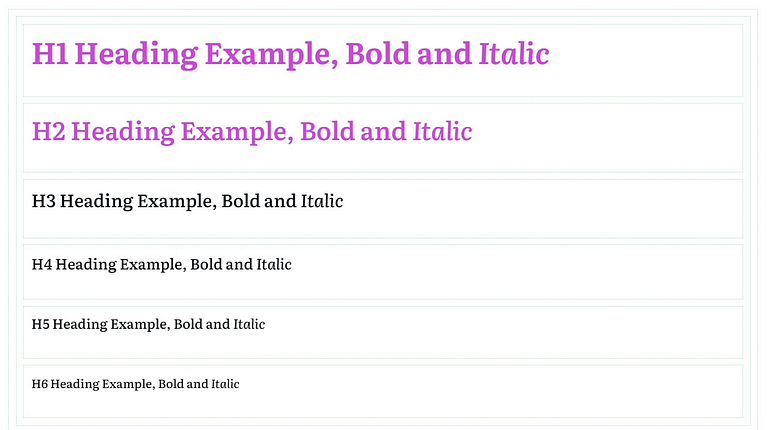Click the italic word in the H4 heading
Viewport: 768px width, 430px height.
pos(274,265)
